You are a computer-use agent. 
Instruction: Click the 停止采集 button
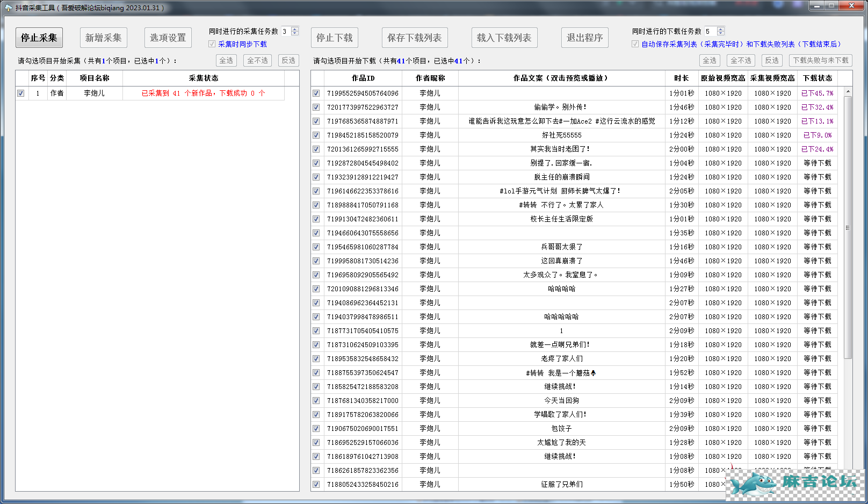39,38
